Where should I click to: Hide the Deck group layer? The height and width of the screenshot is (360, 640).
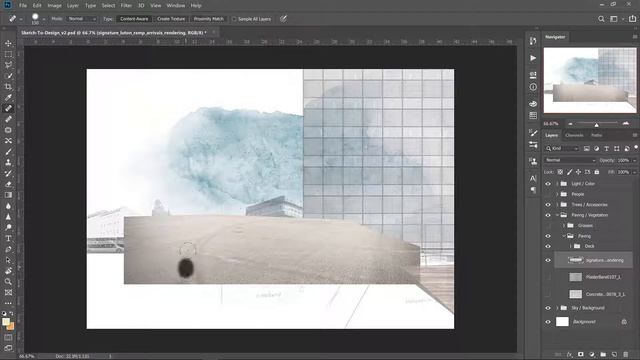tap(548, 246)
